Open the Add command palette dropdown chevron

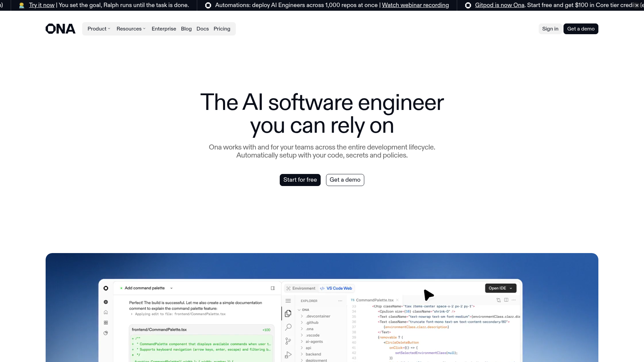171,288
